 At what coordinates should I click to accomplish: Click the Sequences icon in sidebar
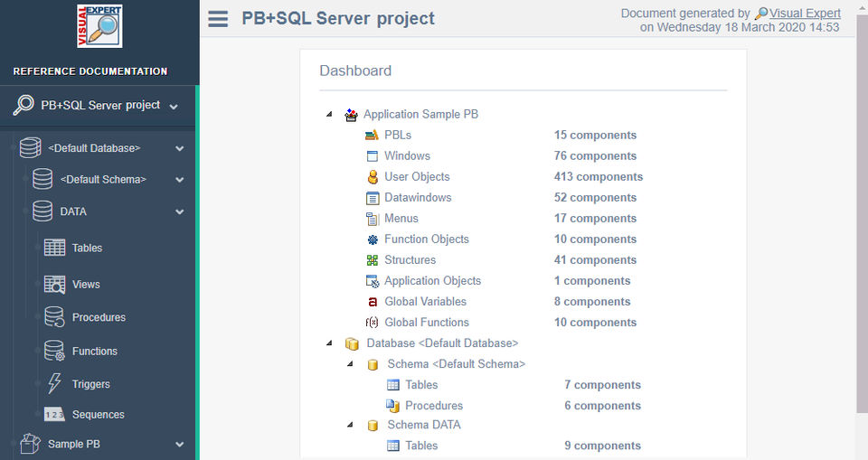55,415
